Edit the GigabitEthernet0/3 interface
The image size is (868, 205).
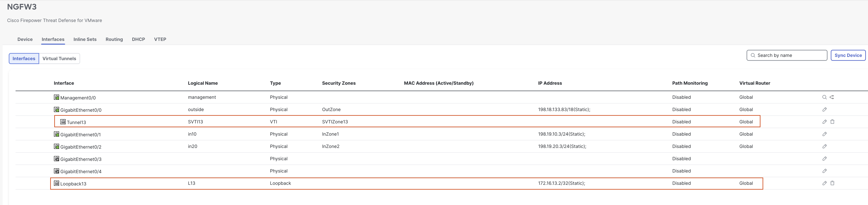[824, 159]
